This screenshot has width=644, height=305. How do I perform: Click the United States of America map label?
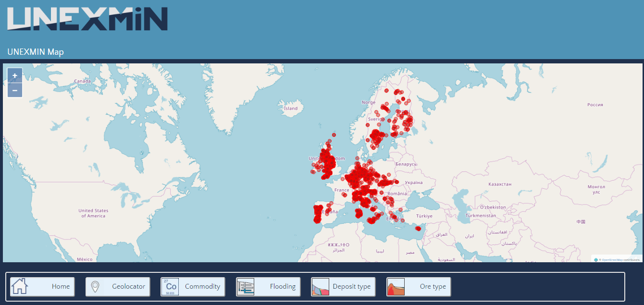click(94, 213)
